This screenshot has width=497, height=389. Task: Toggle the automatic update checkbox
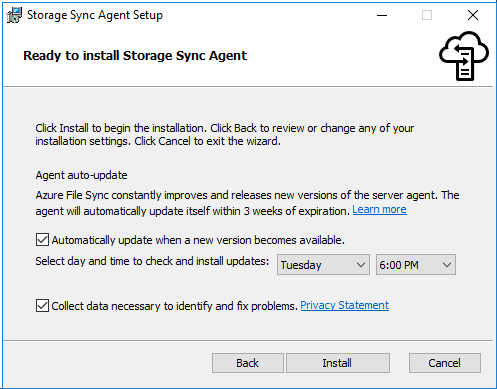(x=42, y=240)
